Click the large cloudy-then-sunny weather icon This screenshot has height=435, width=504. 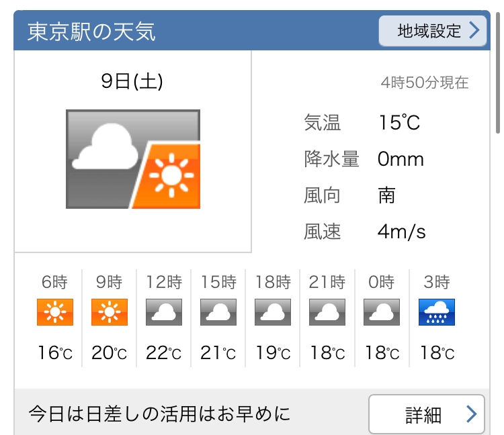(133, 159)
